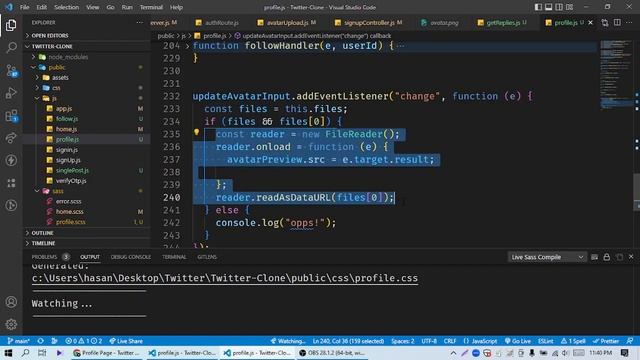Click UTF-8 encoding in status bar

pos(429,341)
